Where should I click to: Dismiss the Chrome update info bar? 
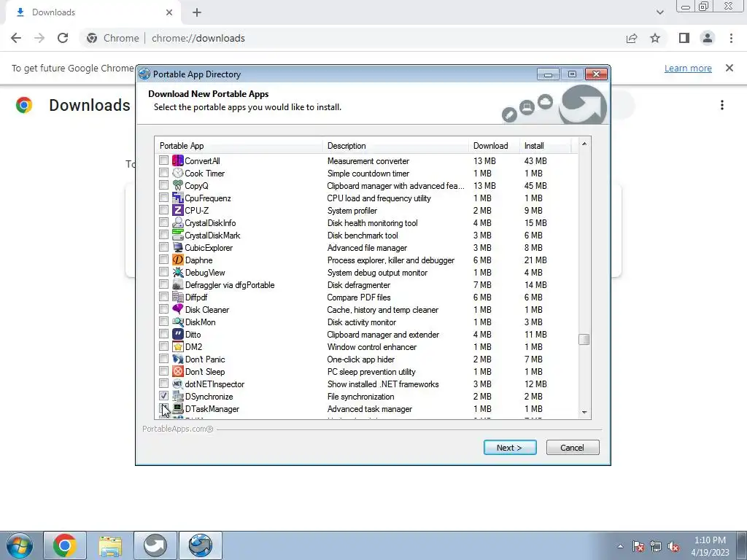(729, 68)
